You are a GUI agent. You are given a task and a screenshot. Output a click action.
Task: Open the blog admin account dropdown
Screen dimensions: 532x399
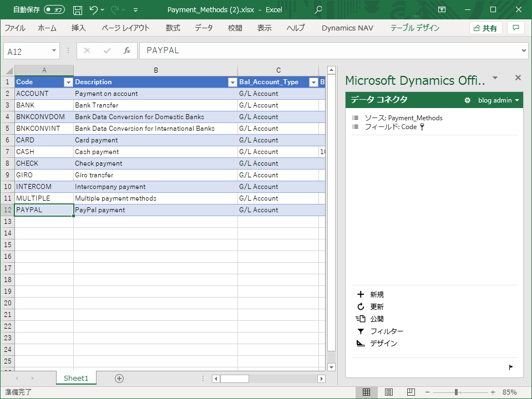tap(498, 100)
